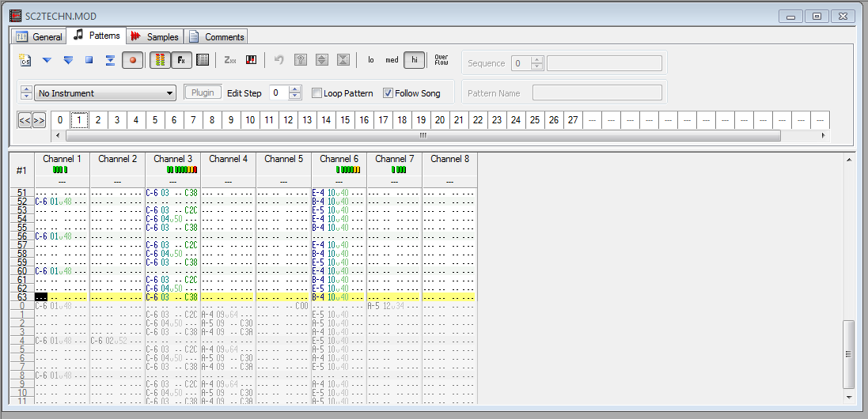Play pattern from cursor (single blue triangle)
This screenshot has width=868, height=419.
tap(47, 60)
